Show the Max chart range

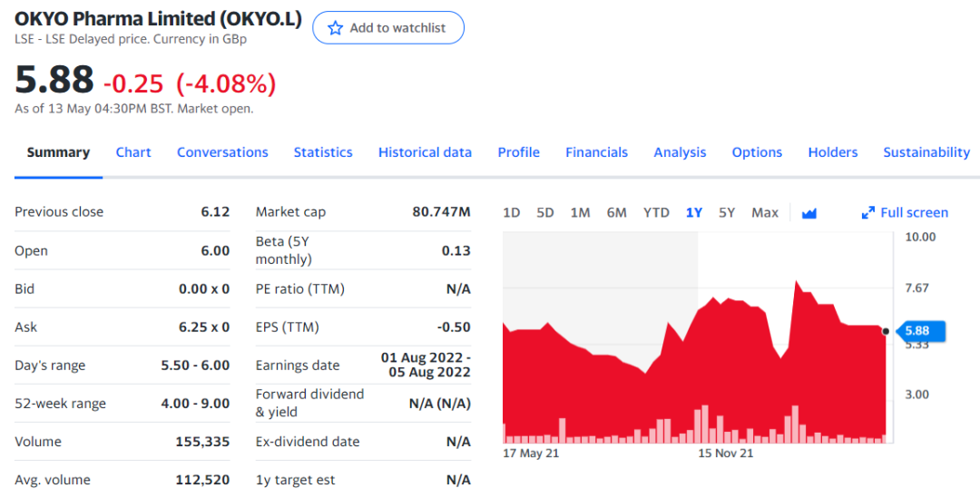(765, 213)
